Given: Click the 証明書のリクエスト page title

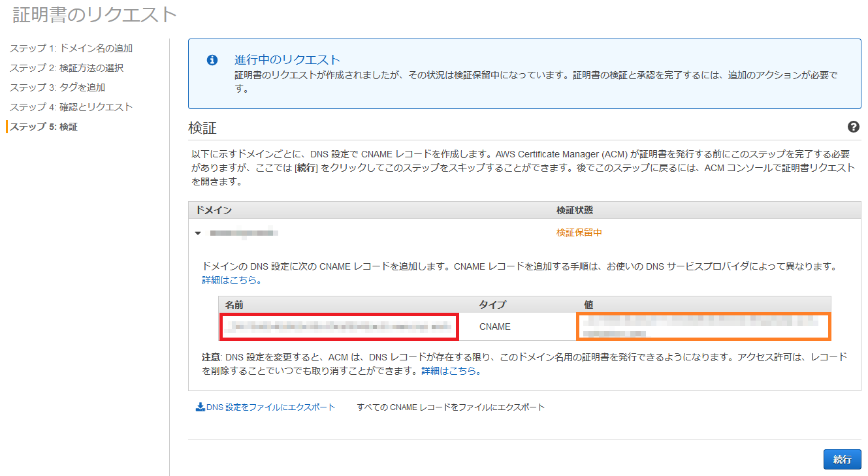Looking at the screenshot, I should [x=95, y=14].
